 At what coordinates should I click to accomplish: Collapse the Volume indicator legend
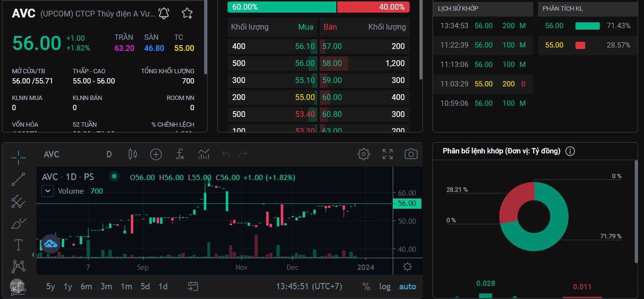pyautogui.click(x=48, y=191)
